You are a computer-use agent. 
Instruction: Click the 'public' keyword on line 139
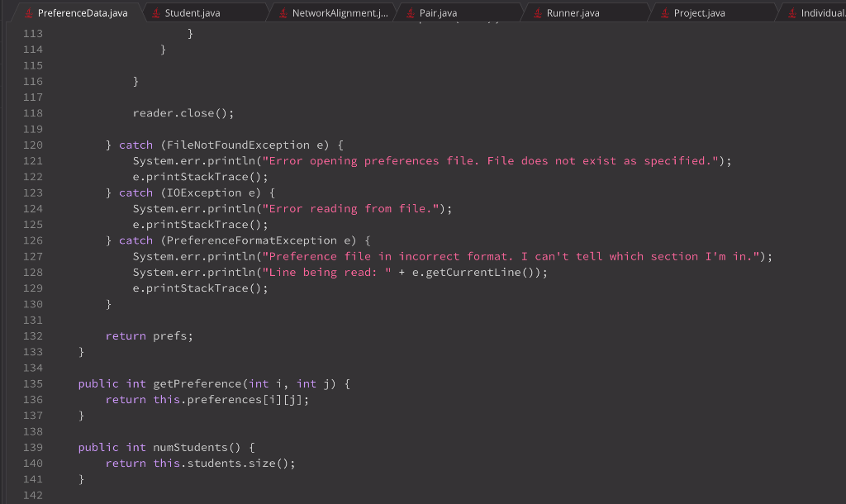(x=98, y=447)
